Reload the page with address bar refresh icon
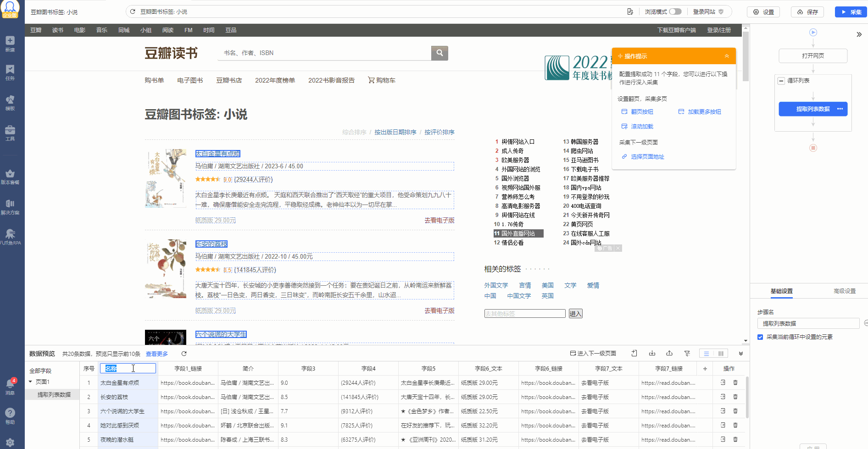This screenshot has width=868, height=449. 133,11
